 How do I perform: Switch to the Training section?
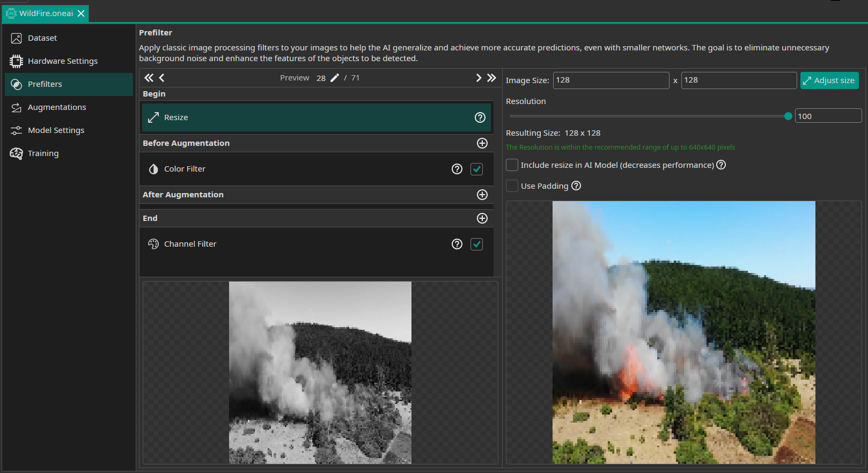coord(43,153)
